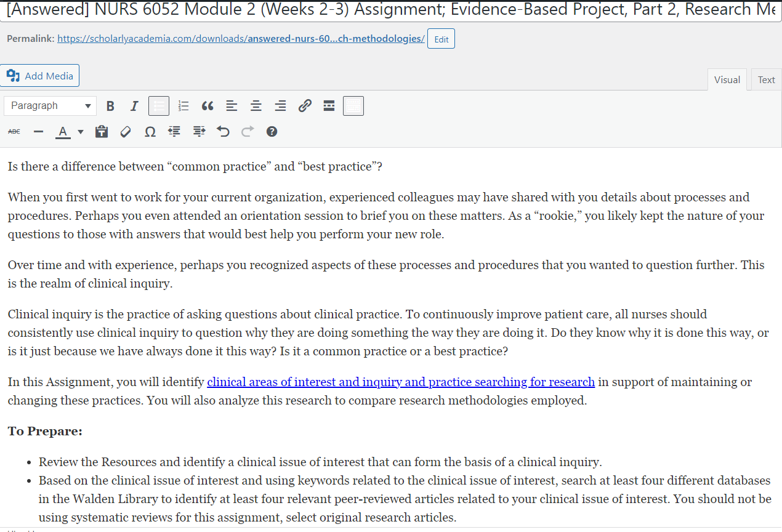Screen dimensions: 782x532
Task: Click the paragraph starting 'Over time and with experience'
Action: point(386,274)
